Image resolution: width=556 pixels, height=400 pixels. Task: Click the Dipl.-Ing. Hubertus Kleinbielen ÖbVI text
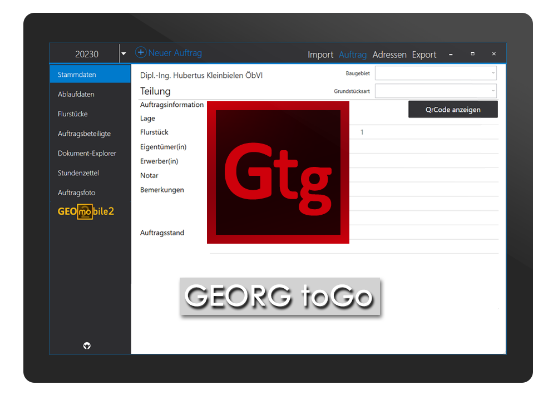pyautogui.click(x=201, y=75)
